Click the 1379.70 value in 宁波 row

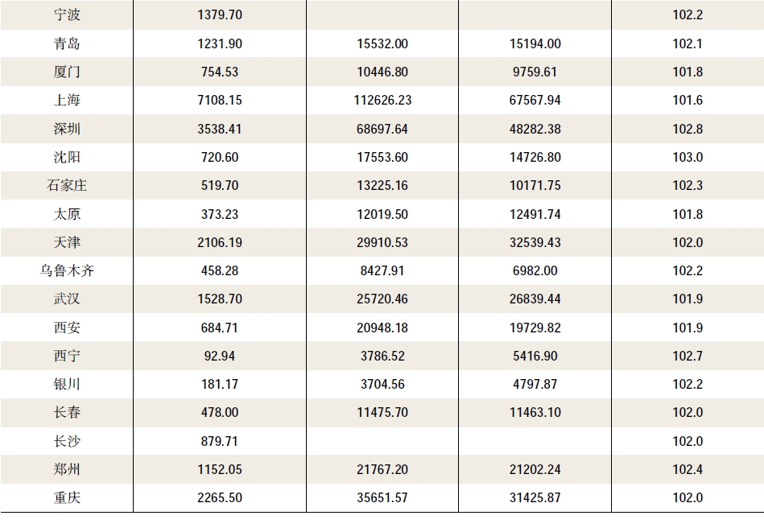219,15
